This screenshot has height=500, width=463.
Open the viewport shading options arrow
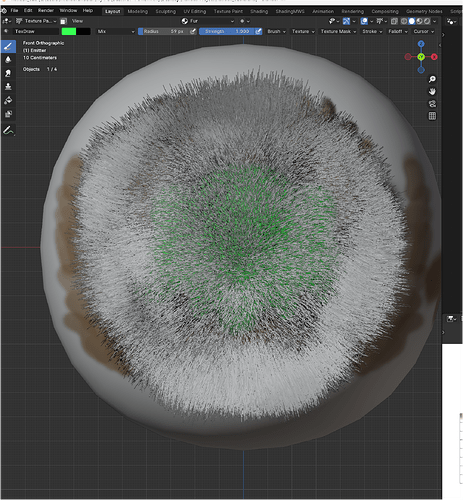(x=435, y=21)
